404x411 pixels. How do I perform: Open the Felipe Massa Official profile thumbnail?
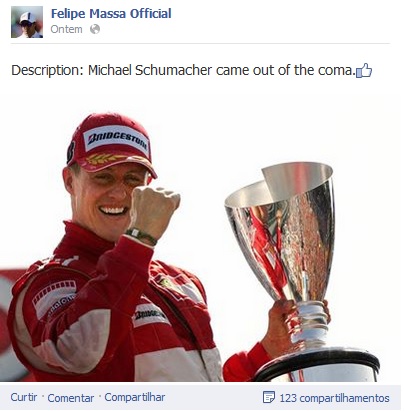coord(27,22)
